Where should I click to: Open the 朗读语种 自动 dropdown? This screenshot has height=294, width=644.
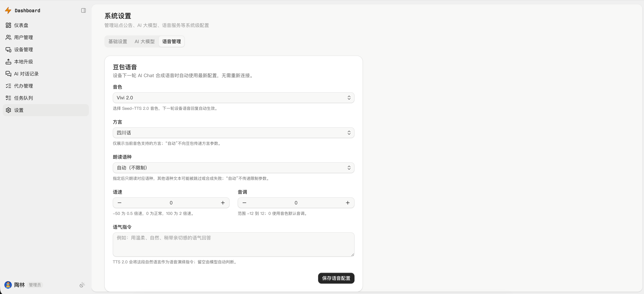pos(233,168)
